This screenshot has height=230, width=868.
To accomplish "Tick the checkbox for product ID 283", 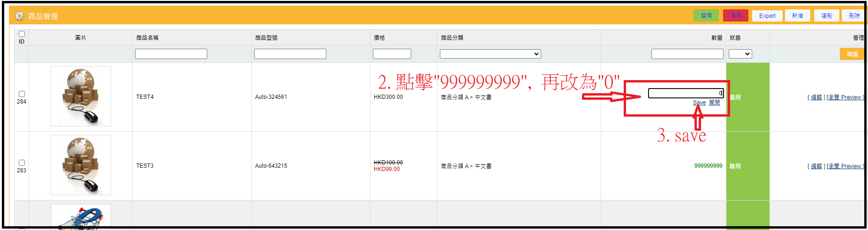I will 22,163.
